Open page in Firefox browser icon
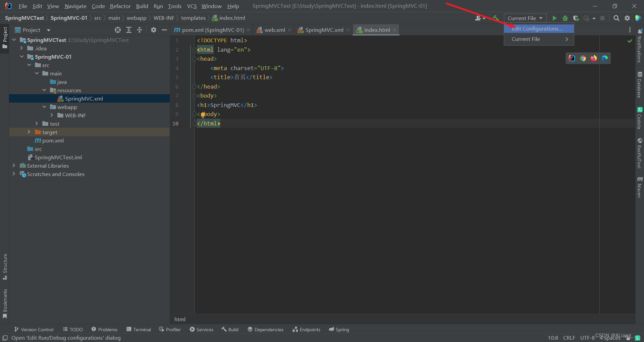 (594, 58)
